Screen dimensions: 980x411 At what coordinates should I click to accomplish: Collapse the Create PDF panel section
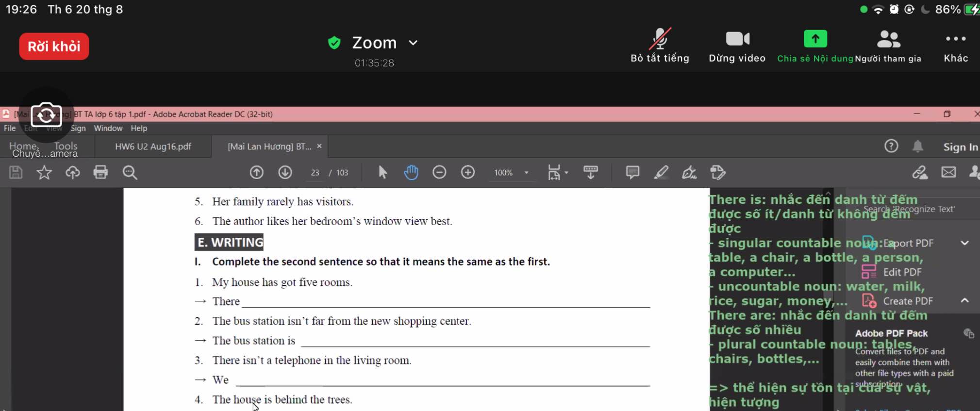[965, 301]
